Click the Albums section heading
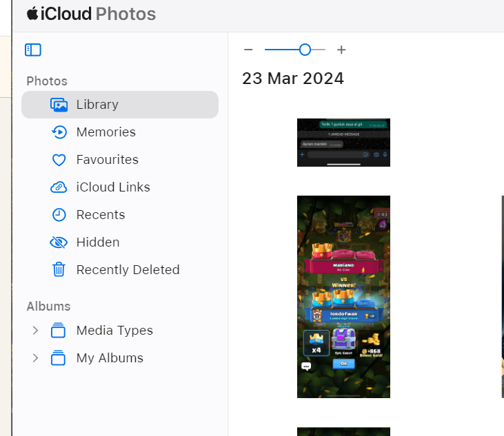504x436 pixels. pos(48,307)
